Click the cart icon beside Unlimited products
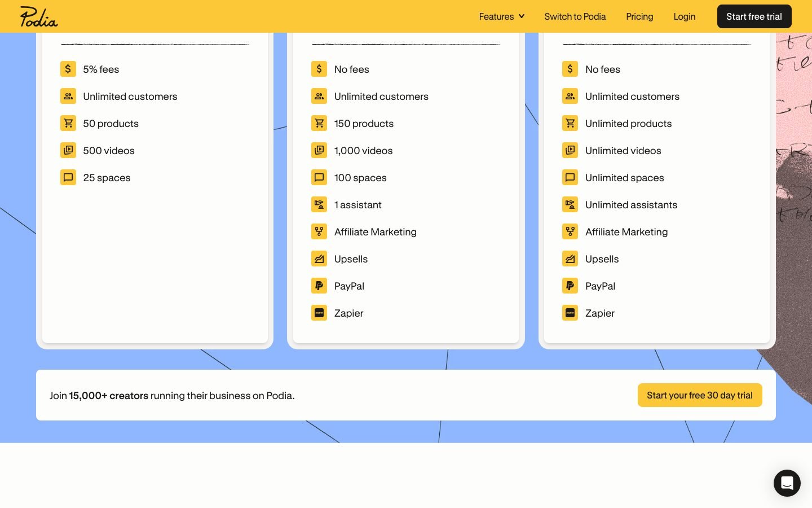 point(570,123)
